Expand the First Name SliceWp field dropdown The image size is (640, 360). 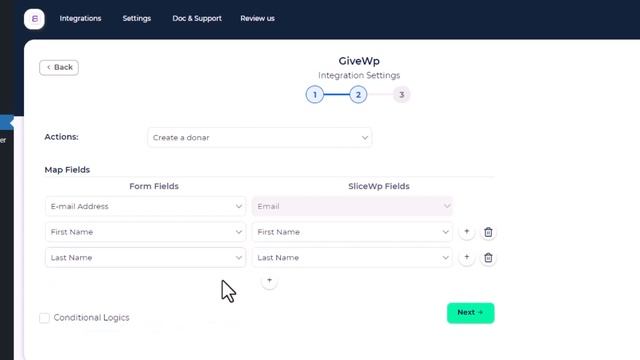point(352,232)
